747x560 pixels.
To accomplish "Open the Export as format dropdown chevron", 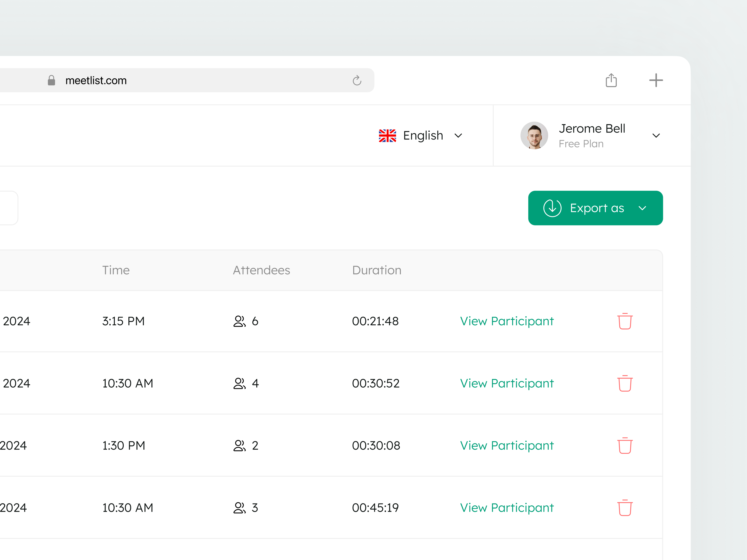I will coord(643,208).
